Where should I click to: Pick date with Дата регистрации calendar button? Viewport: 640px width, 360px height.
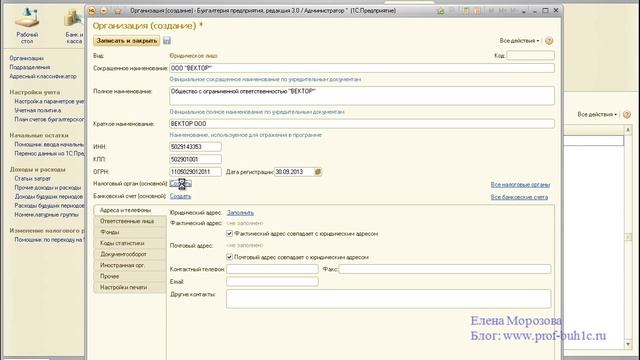point(318,172)
